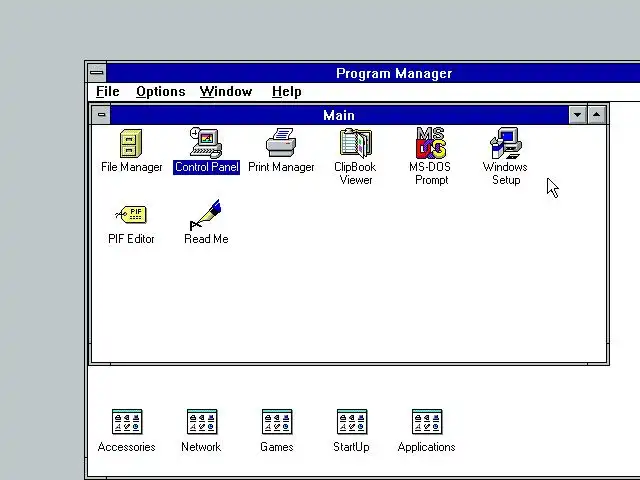The image size is (640, 480).
Task: Open Program Manager control-menu box
Action: click(97, 73)
